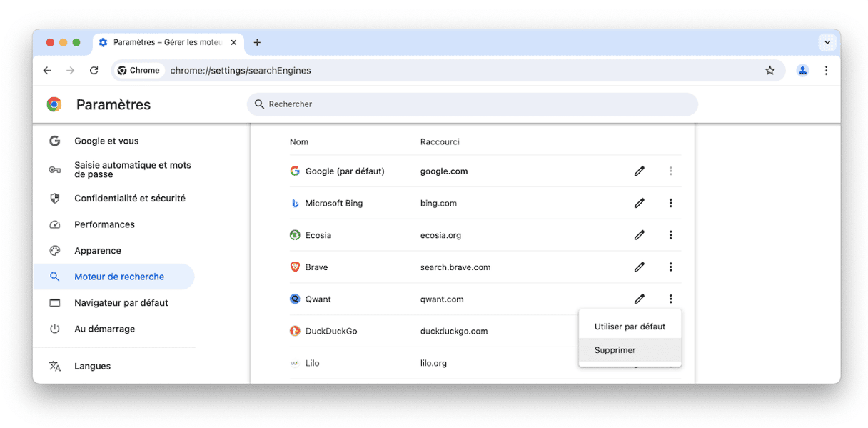Open the three-dot menu for Microsoft Bing
The image size is (868, 428).
(670, 203)
